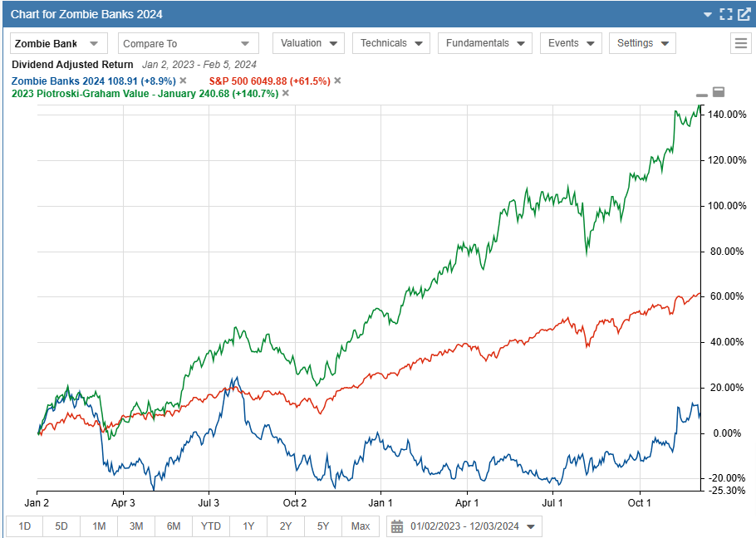The image size is (756, 538).
Task: Open the Events dropdown
Action: 571,42
